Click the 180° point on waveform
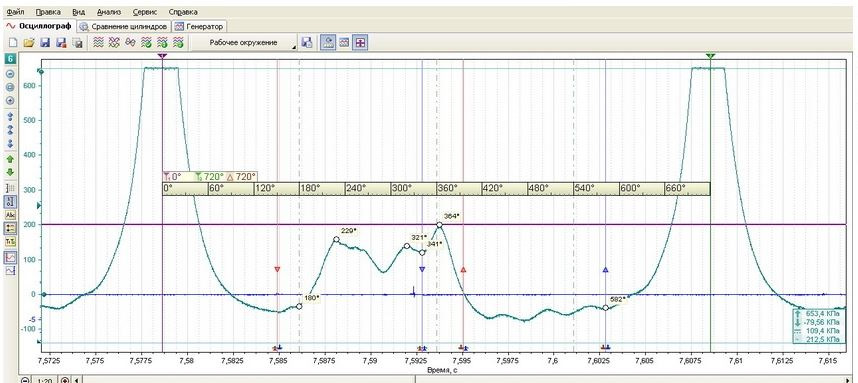Viewport: 858px width, 383px height. 299,306
